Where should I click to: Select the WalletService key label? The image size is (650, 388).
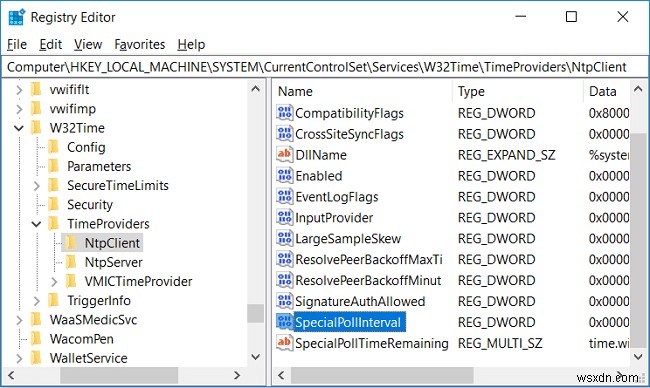coord(88,358)
